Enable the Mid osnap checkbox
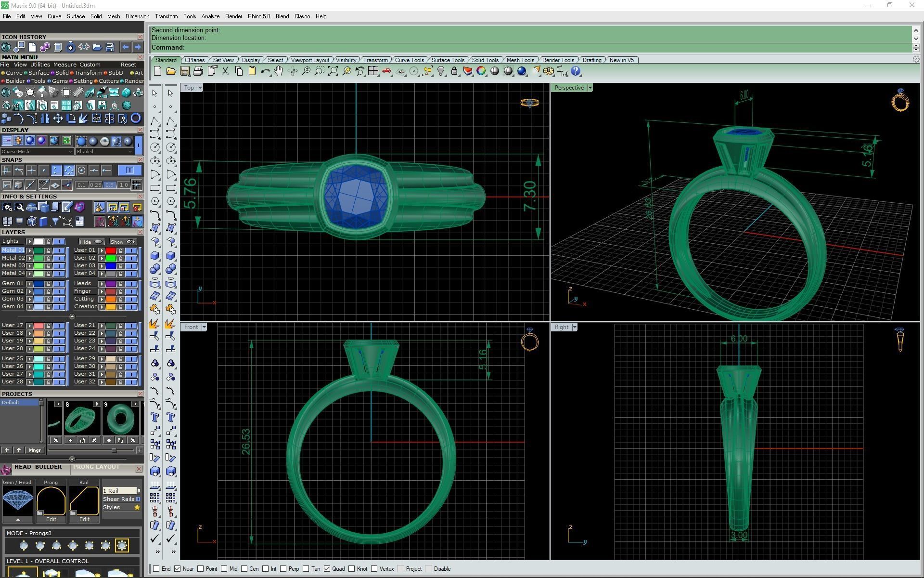 coord(224,569)
